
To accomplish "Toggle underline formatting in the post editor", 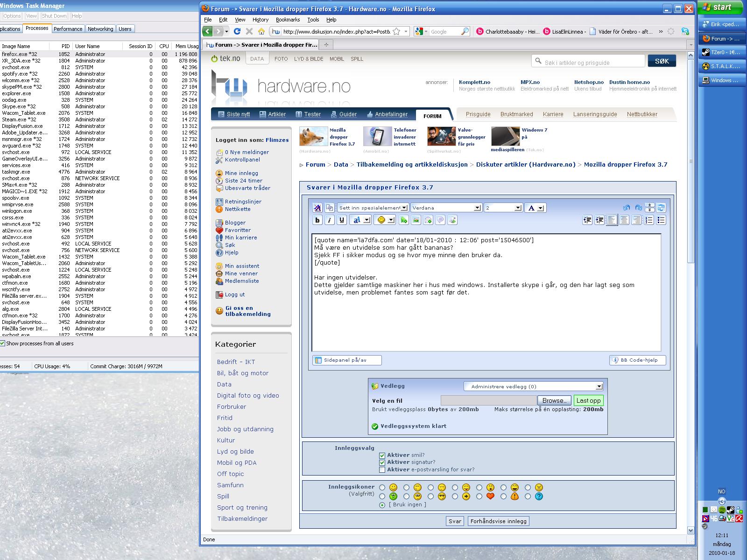I will 342,220.
